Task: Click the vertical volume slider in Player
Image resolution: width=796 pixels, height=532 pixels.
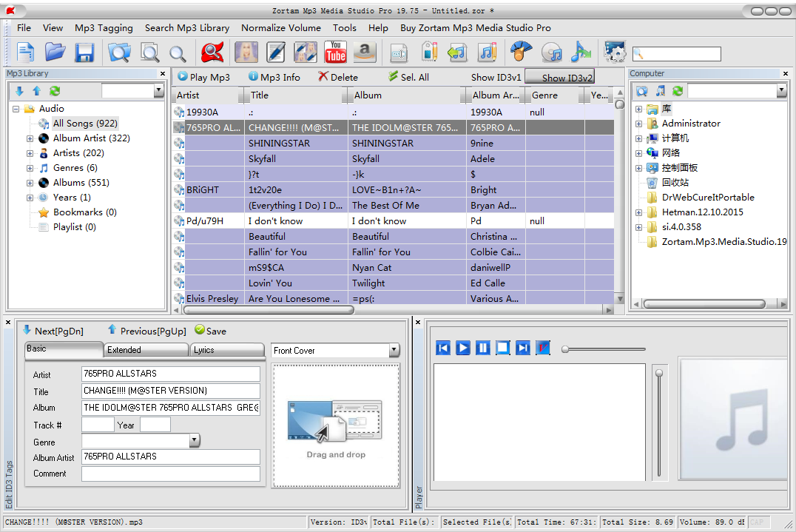Action: [x=658, y=422]
